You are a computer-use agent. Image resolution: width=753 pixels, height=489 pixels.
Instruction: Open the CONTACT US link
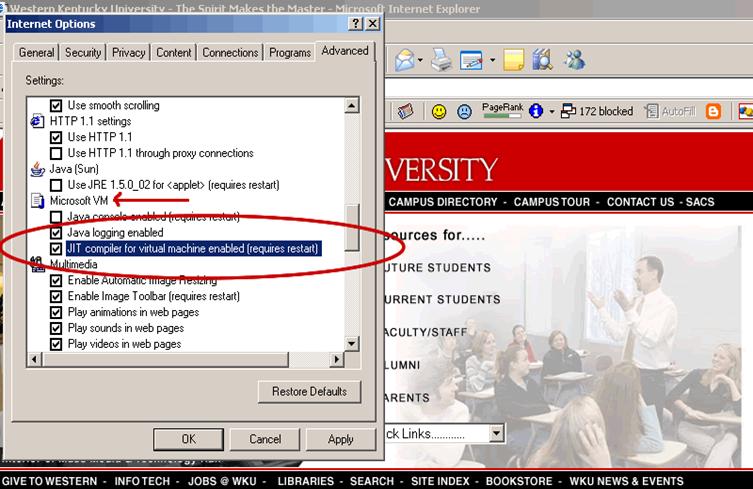pos(640,202)
